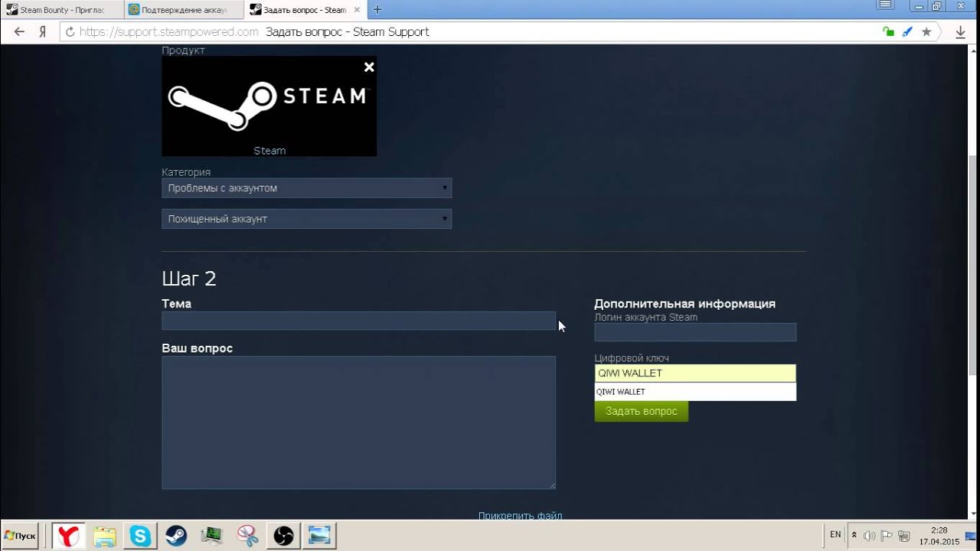The image size is (980, 551).
Task: Open a new browser tab
Action: (377, 10)
